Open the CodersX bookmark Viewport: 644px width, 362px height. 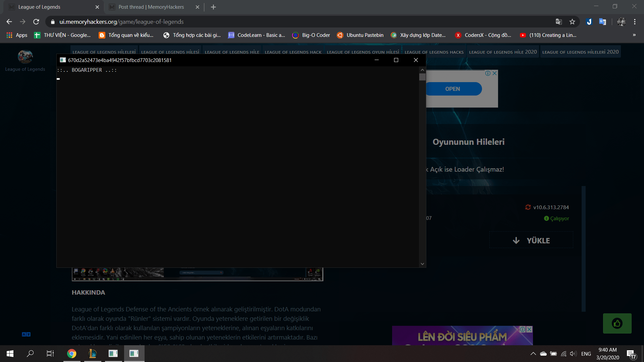click(483, 35)
